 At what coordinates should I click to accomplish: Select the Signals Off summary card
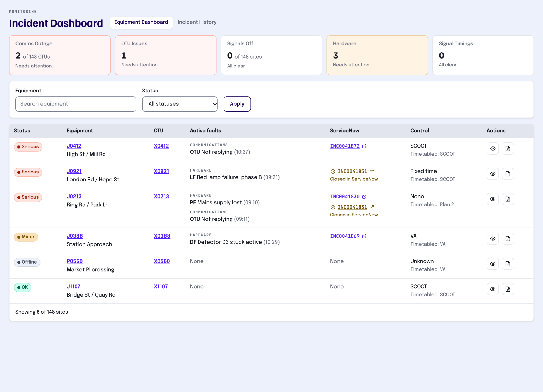point(271,55)
